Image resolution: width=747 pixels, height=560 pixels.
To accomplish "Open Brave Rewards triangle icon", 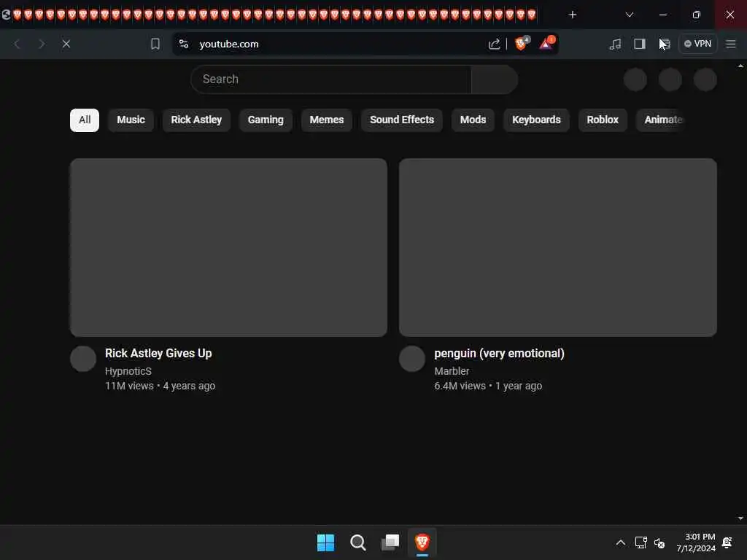I will [547, 43].
